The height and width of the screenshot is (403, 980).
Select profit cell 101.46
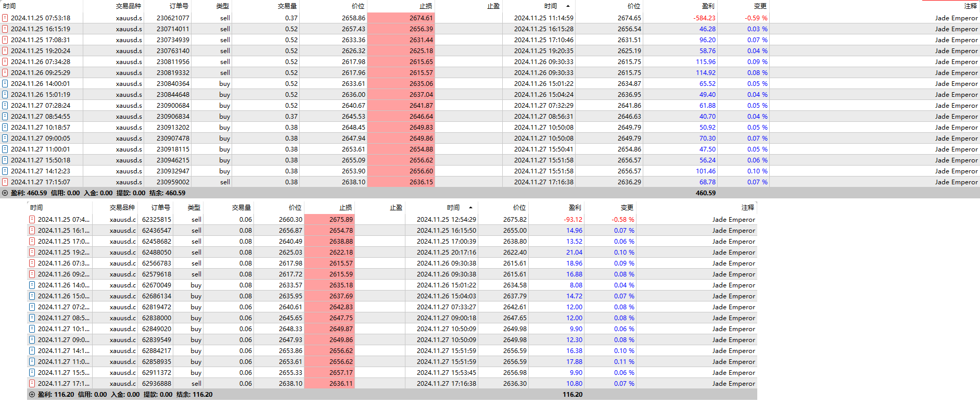pos(706,171)
